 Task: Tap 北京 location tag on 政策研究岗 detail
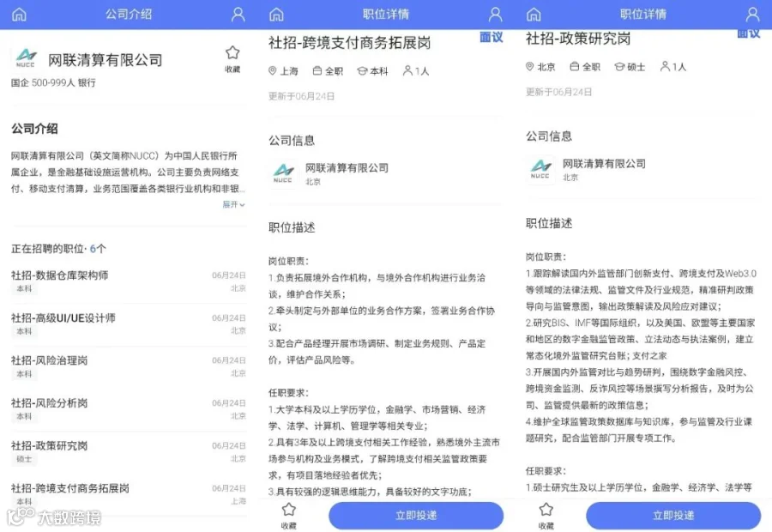point(540,67)
